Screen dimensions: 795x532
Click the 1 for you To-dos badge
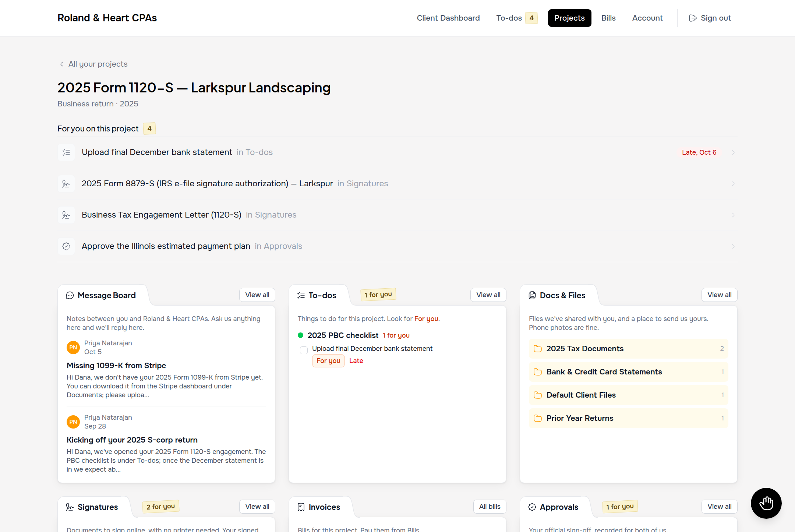(x=378, y=295)
